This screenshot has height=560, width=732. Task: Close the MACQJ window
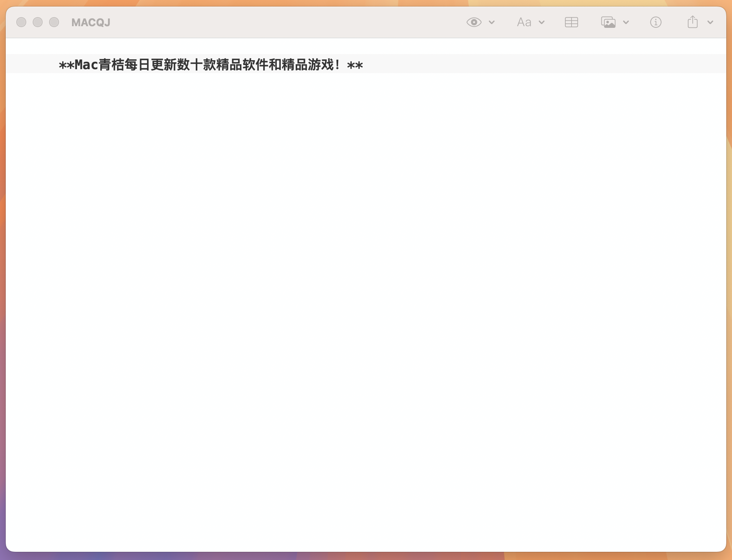pyautogui.click(x=22, y=22)
